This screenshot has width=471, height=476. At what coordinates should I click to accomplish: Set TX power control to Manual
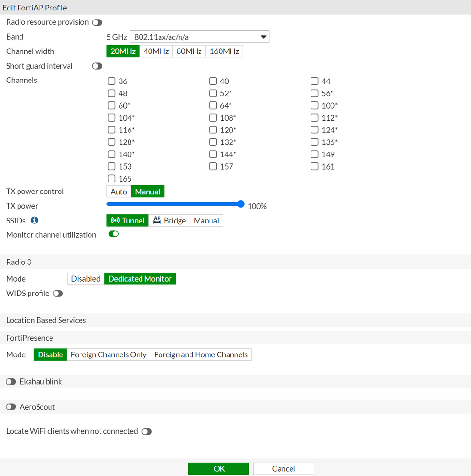click(148, 192)
